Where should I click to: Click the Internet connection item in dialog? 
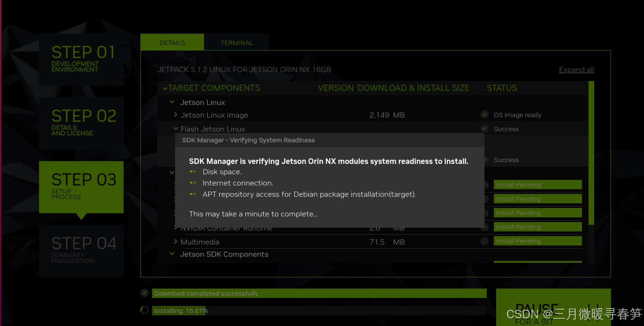tap(238, 183)
